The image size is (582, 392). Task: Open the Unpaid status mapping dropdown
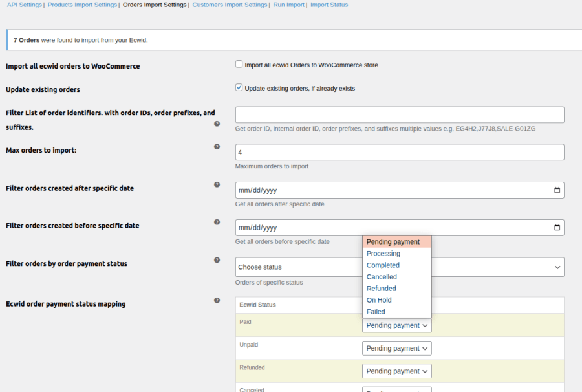[x=396, y=348]
